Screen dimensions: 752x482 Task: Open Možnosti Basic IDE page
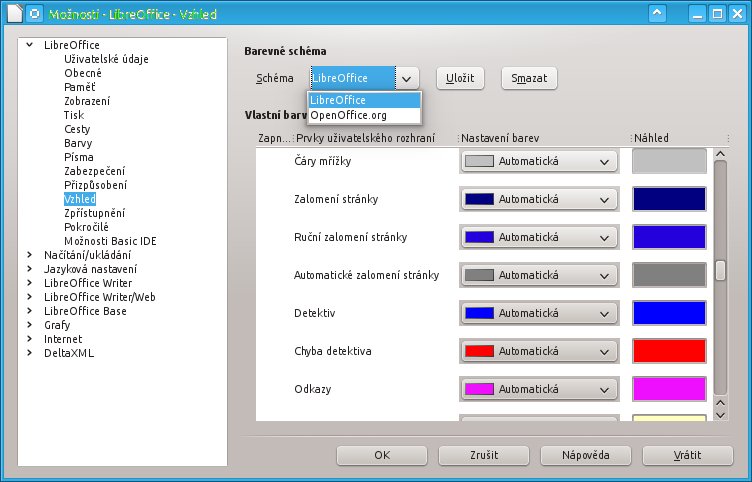[x=110, y=241]
